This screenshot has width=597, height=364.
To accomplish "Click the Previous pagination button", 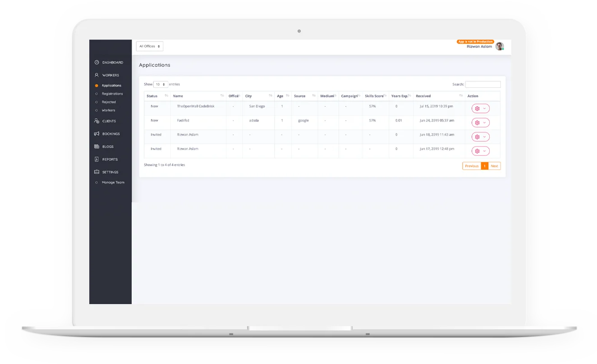I will pyautogui.click(x=472, y=166).
